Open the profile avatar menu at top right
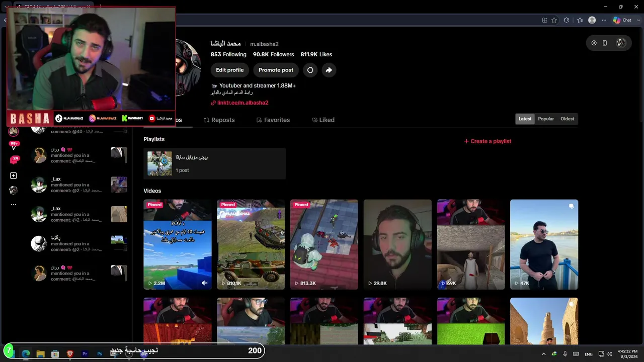The height and width of the screenshot is (362, 644). pos(621,43)
